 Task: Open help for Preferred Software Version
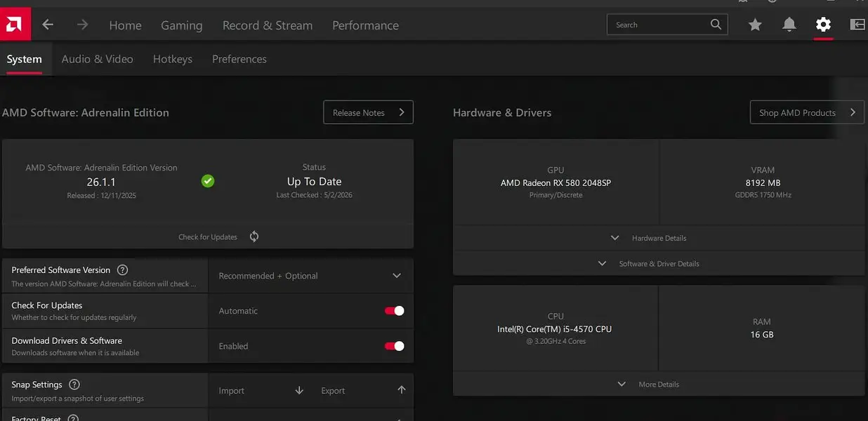point(122,270)
